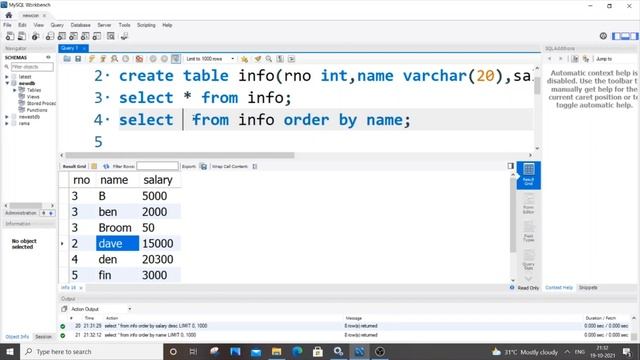The width and height of the screenshot is (640, 360).
Task: Expand the rama schema
Action: click(7, 123)
